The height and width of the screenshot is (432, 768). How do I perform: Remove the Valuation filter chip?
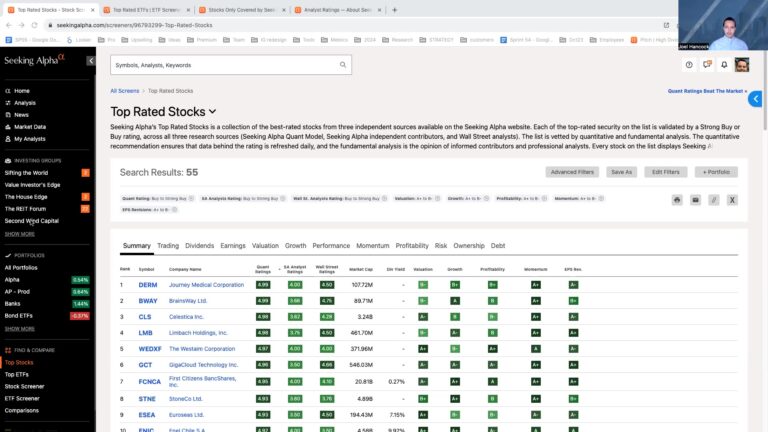tap(437, 198)
